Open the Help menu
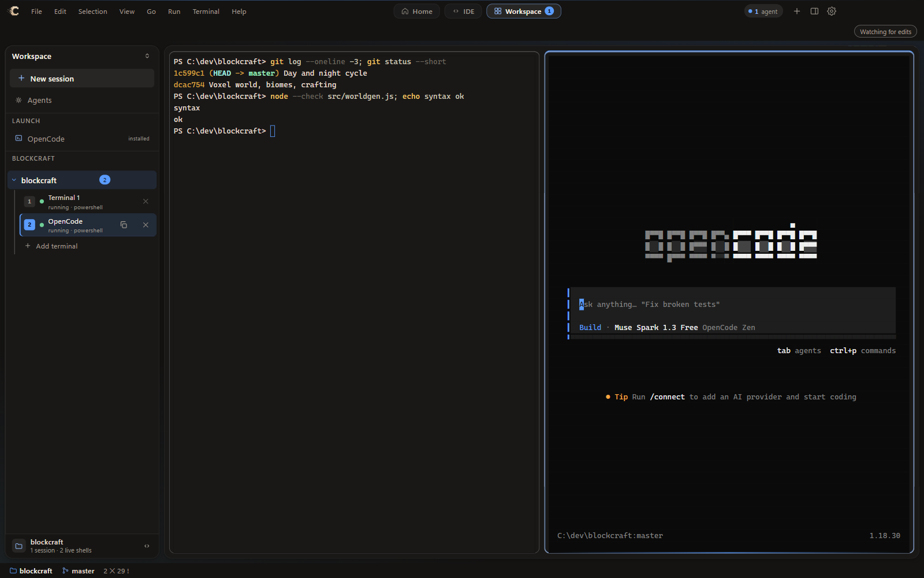Viewport: 924px width, 578px height. (239, 12)
